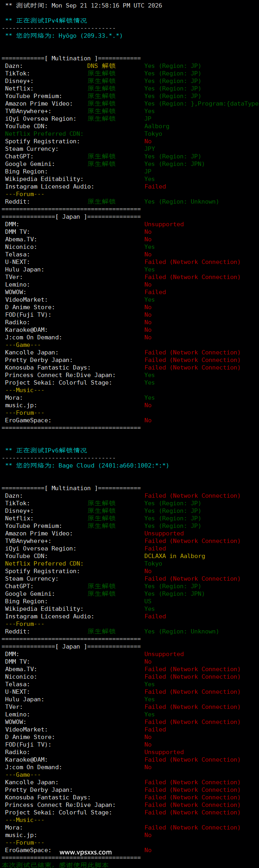
Task: Click IPv6 TVBAnywhere+ "Failed (Network Connection)" result
Action: (x=192, y=541)
